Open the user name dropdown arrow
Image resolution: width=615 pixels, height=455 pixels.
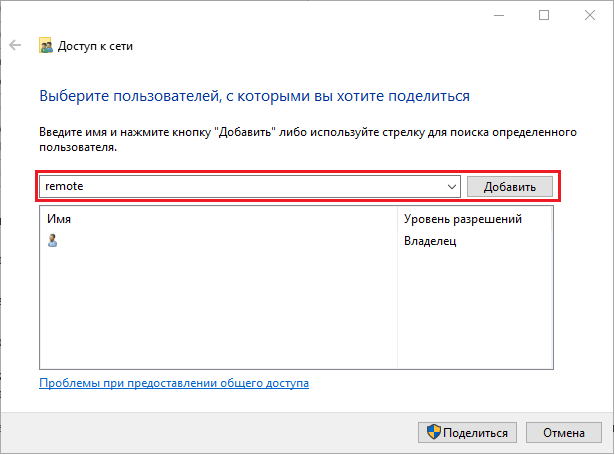pyautogui.click(x=451, y=187)
